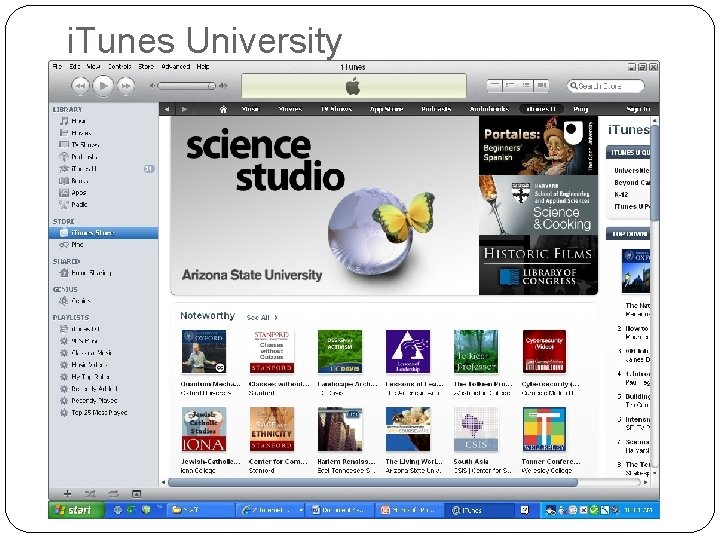This screenshot has height=540, width=720.
Task: Click the store forward arrow
Action: (185, 109)
